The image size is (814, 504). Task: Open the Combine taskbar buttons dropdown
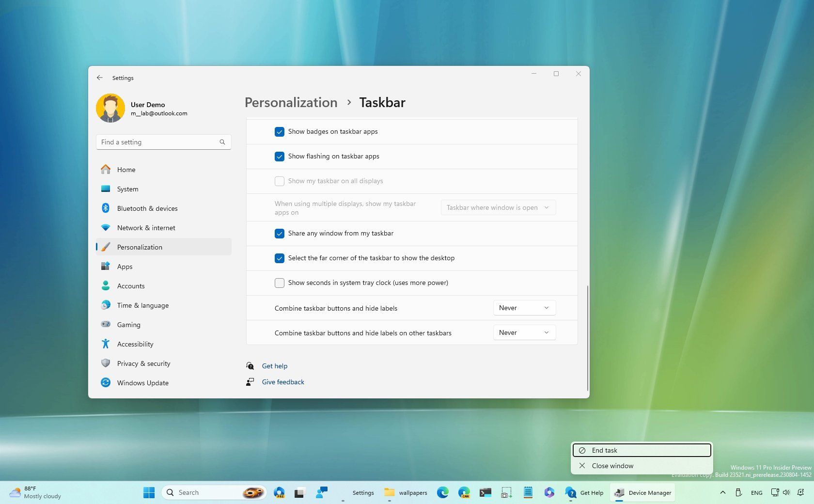pyautogui.click(x=524, y=308)
